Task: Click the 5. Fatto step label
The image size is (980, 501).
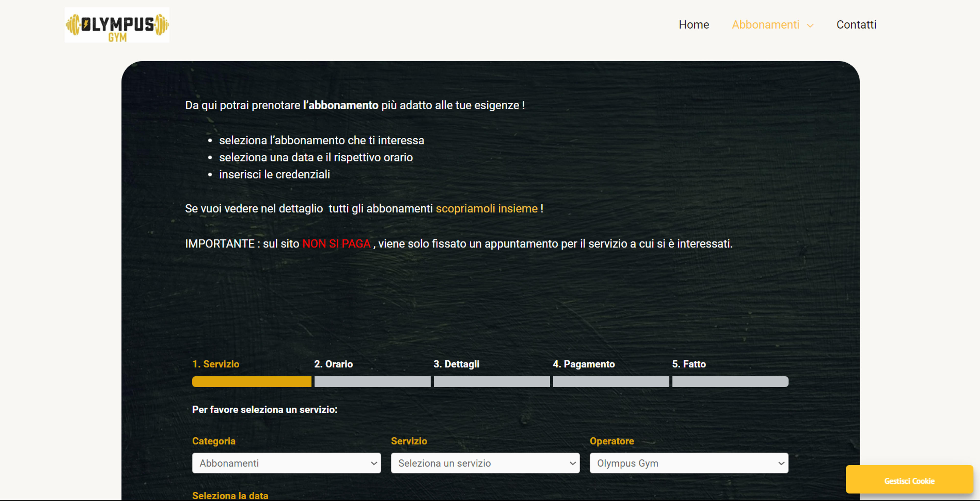Action: (x=689, y=364)
